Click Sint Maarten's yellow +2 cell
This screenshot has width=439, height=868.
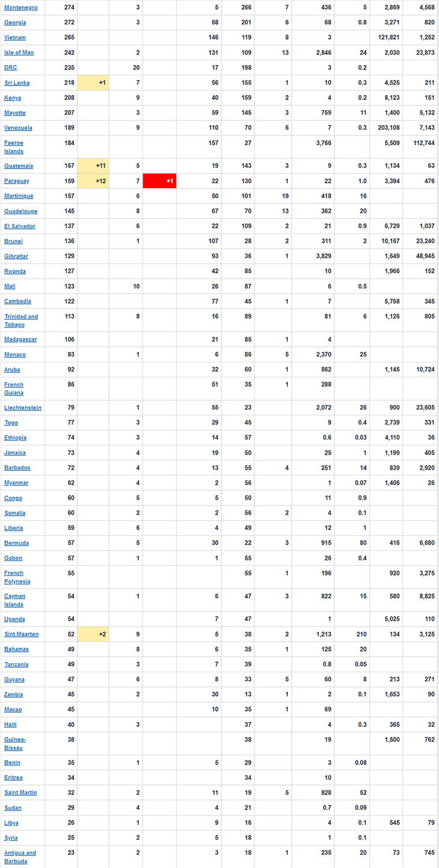pos(93,634)
